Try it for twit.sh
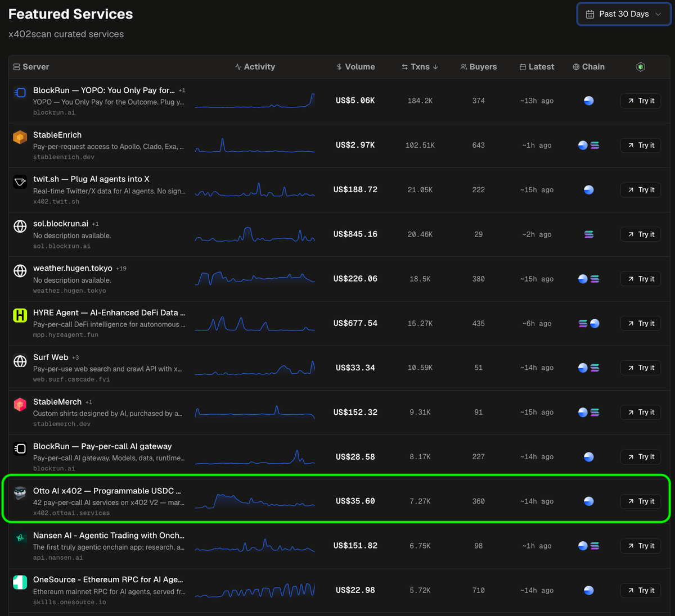Viewport: 675px width, 616px height. [641, 190]
